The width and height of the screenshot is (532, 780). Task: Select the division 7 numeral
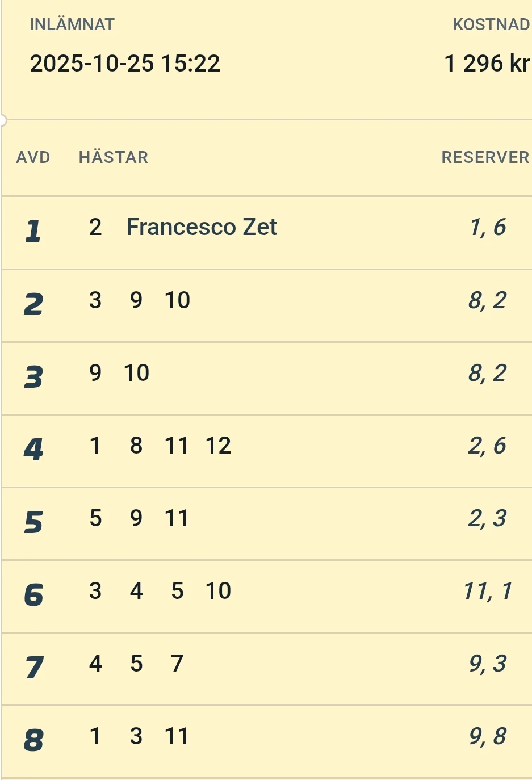(x=33, y=668)
